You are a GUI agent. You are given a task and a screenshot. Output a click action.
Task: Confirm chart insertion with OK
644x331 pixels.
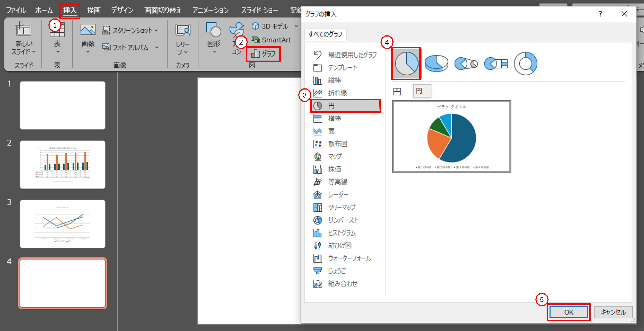569,312
